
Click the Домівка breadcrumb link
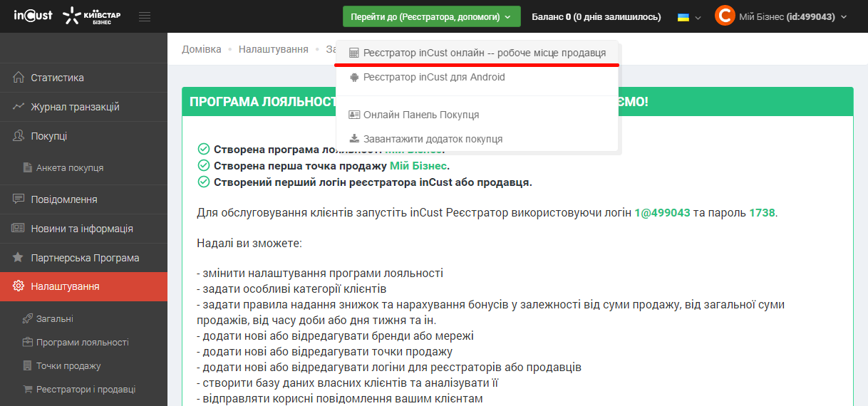pos(202,49)
